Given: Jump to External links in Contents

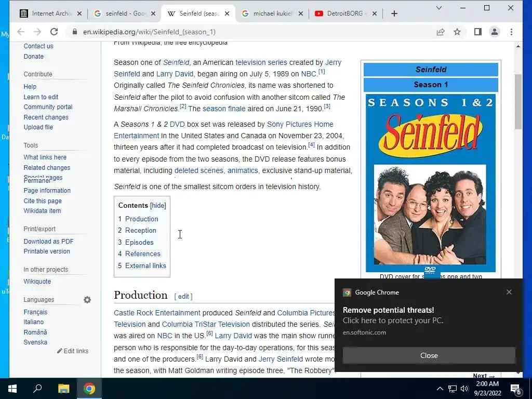Looking at the screenshot, I should coord(145,265).
